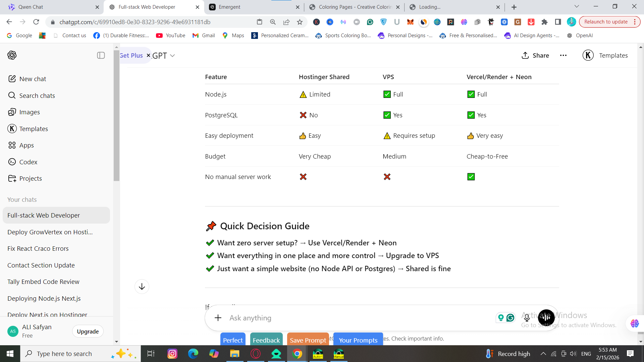Click the scroll-to-bottom arrow button
644x362 pixels.
pyautogui.click(x=142, y=287)
